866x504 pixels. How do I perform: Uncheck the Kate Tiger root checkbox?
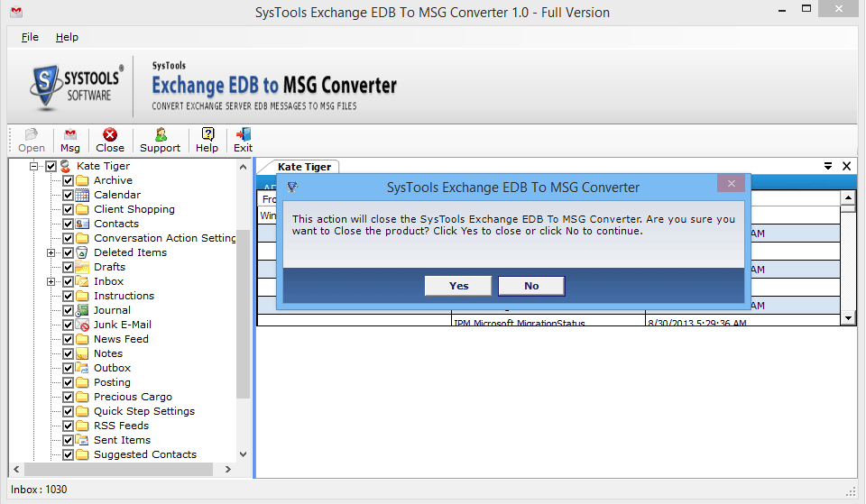coord(51,166)
